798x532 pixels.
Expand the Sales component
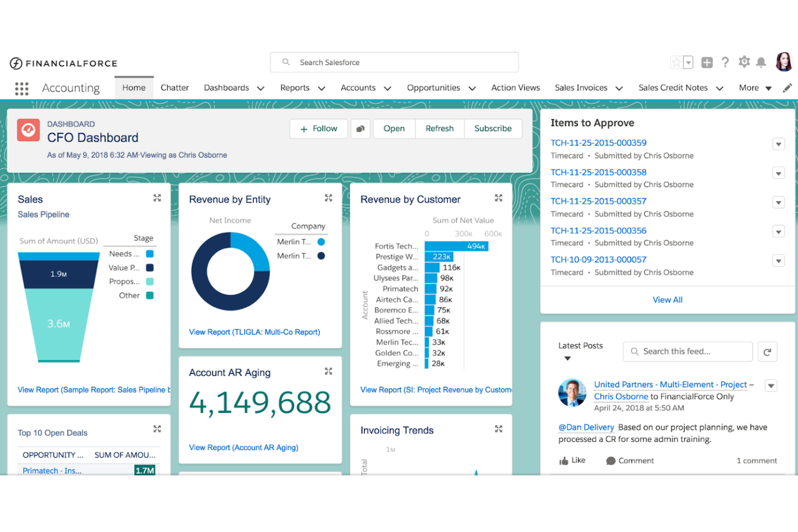point(157,198)
